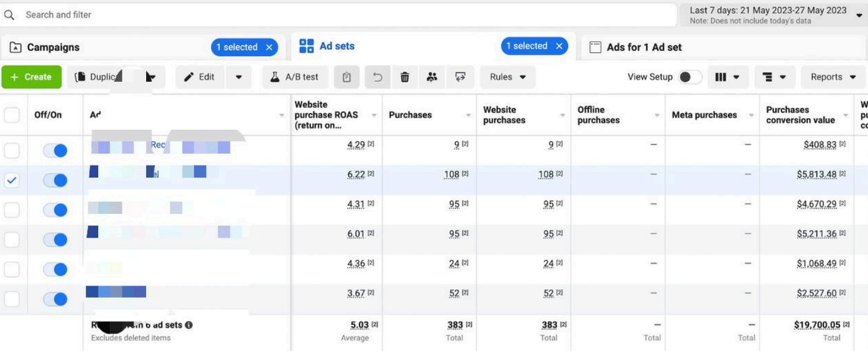This screenshot has width=868, height=351.
Task: Delete selected ad set with trash icon
Action: click(x=405, y=76)
